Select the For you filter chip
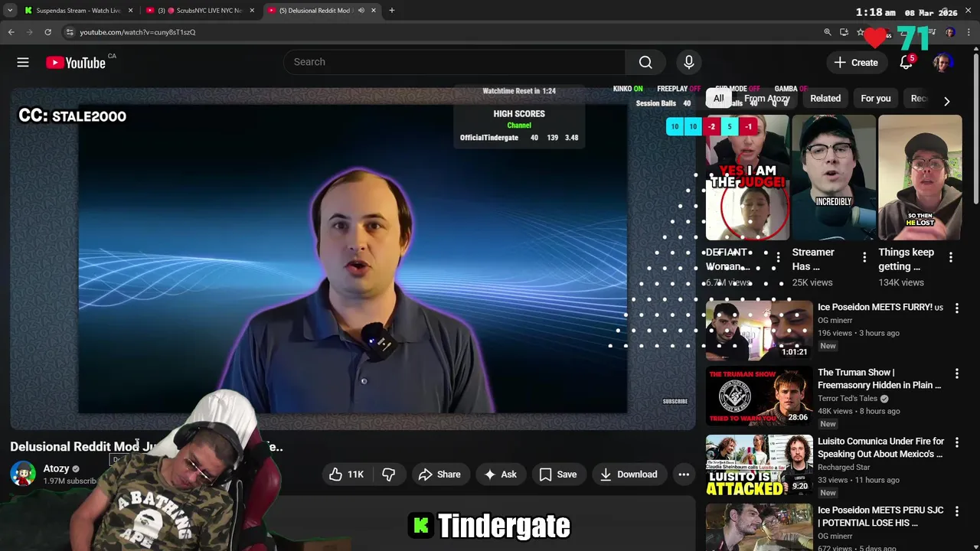 [876, 98]
